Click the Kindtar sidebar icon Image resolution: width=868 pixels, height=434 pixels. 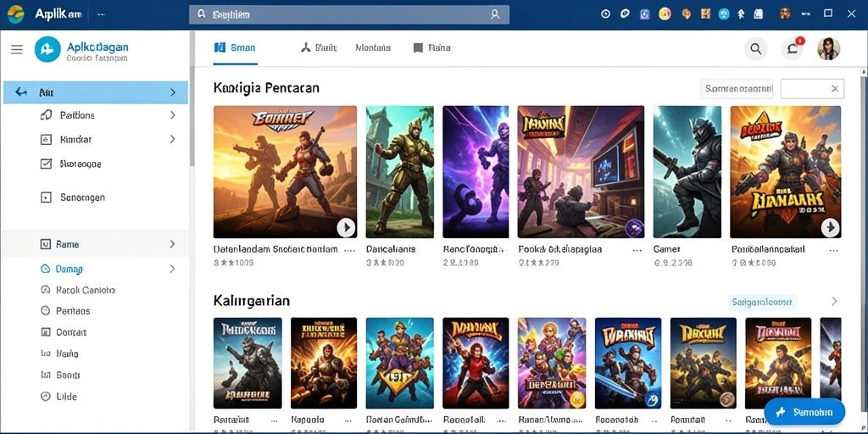tap(47, 140)
